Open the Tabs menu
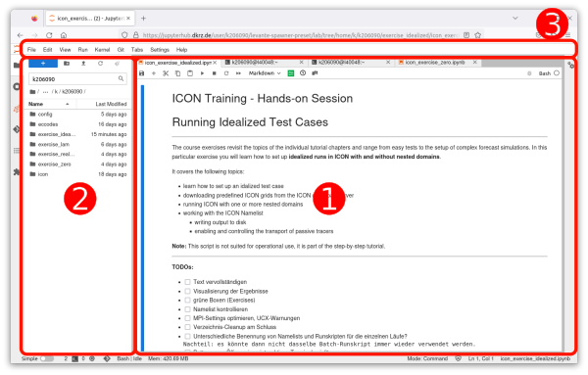588x375 pixels. click(x=137, y=50)
